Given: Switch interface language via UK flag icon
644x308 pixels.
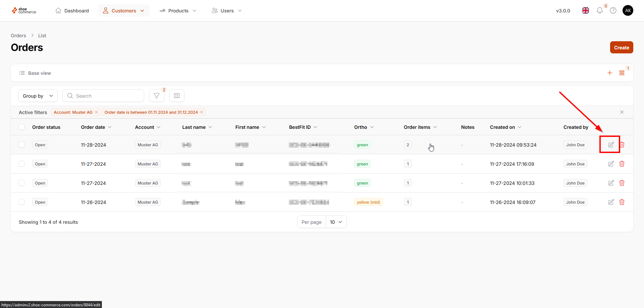Looking at the screenshot, I should pos(586,11).
